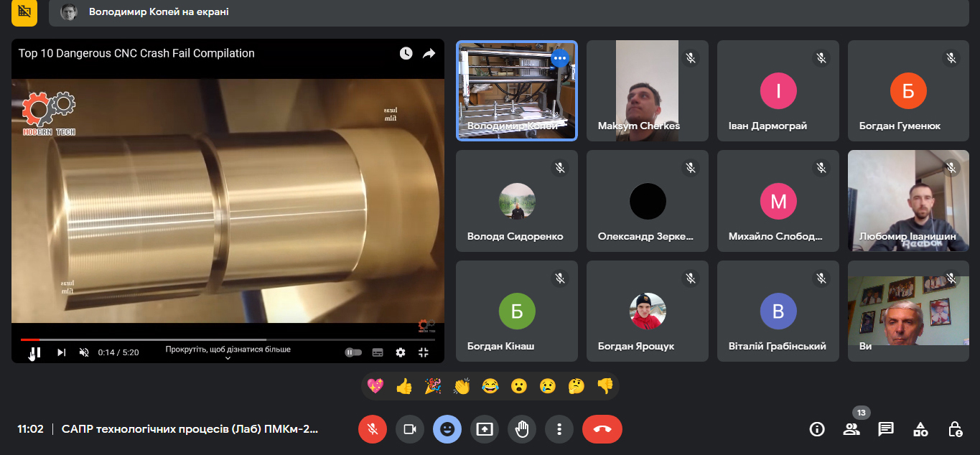
Task: Open the activities icon
Action: coord(920,429)
